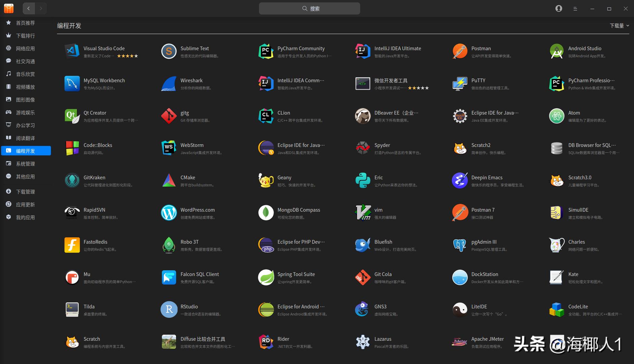Screen dimensions: 634x364
Task: Select the vim editor icon
Action: tap(363, 213)
